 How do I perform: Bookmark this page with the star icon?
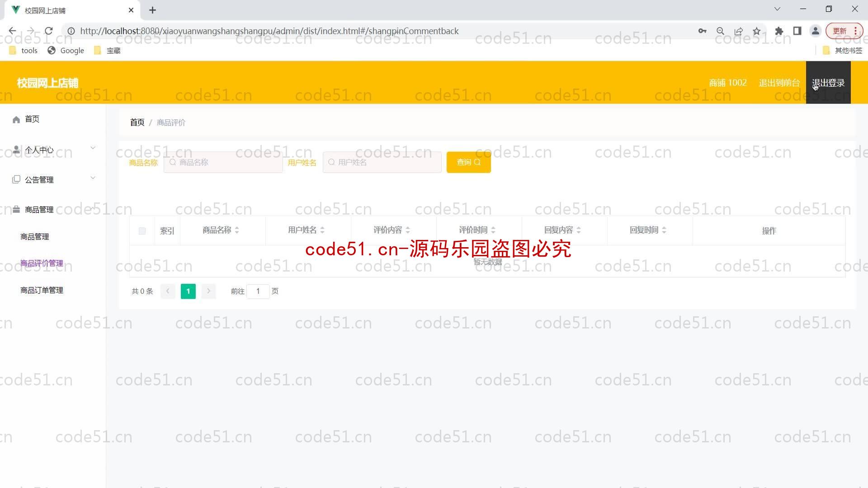[x=756, y=31]
